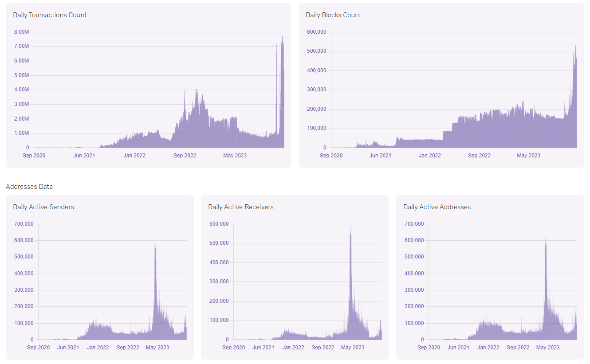The width and height of the screenshot is (590, 364).
Task: Click the 8.00M y-axis label
Action: (21, 32)
